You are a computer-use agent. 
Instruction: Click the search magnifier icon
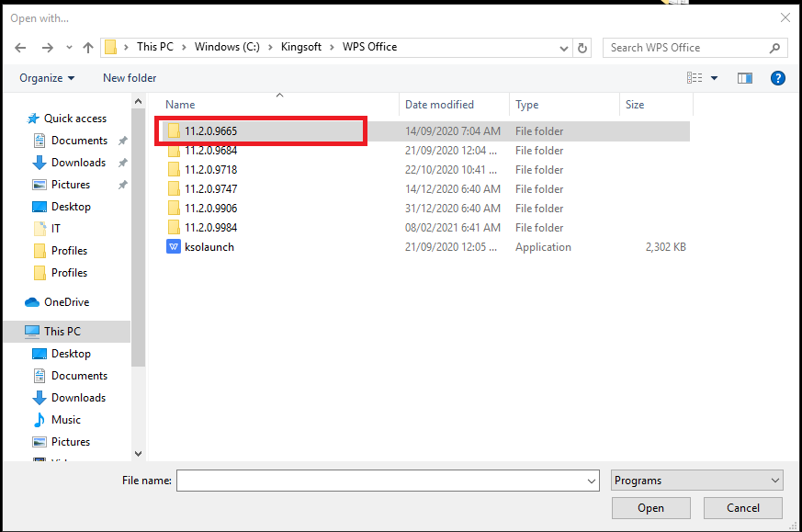774,48
